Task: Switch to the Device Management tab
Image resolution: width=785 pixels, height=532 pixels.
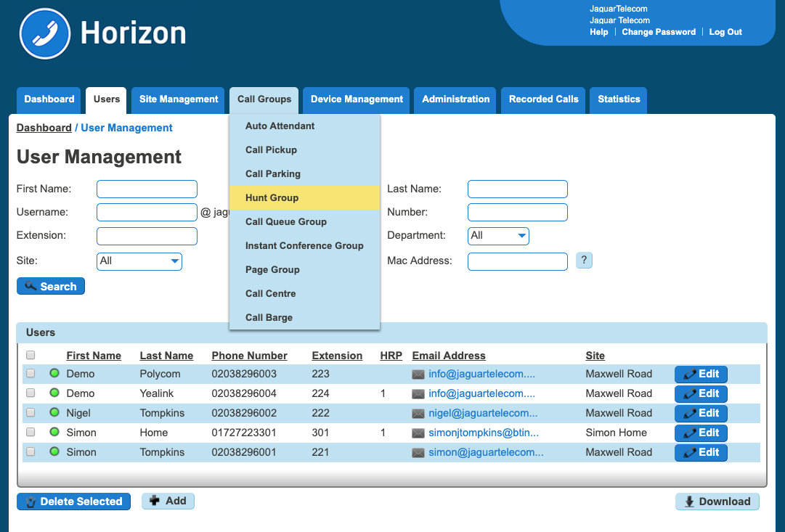Action: [357, 99]
